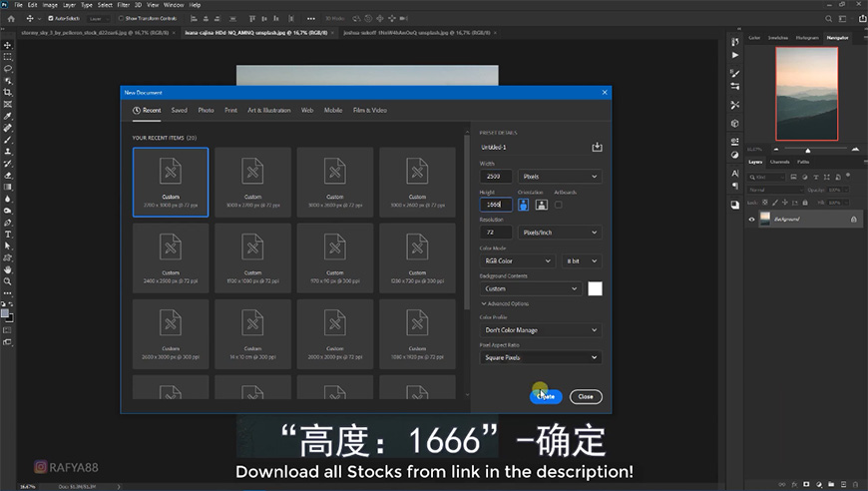Switch to the Swatches panel tab
Viewport: 868px width, 491px height.
[778, 38]
